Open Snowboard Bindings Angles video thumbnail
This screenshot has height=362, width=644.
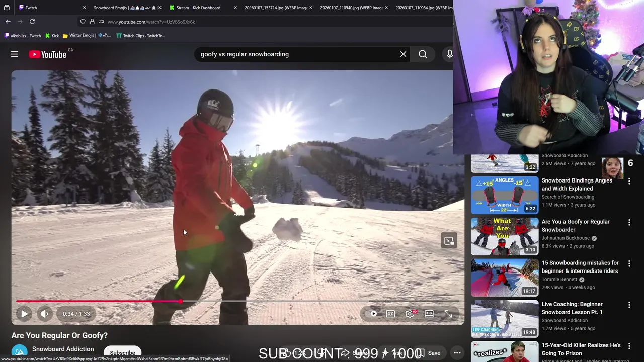505,195
